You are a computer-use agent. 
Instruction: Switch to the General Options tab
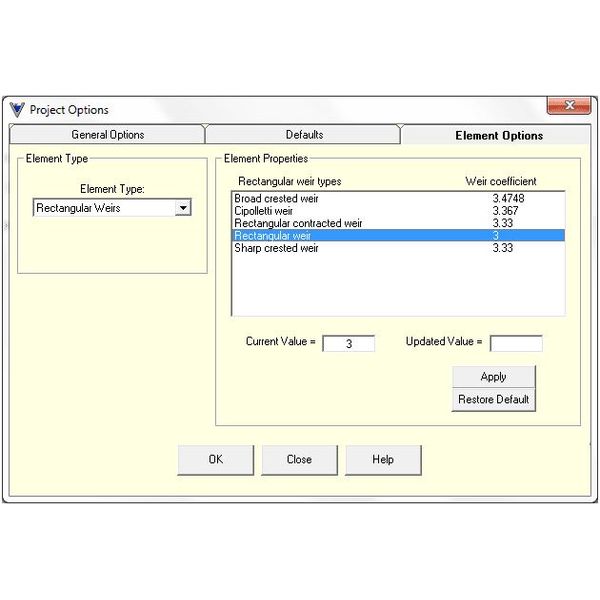click(107, 135)
